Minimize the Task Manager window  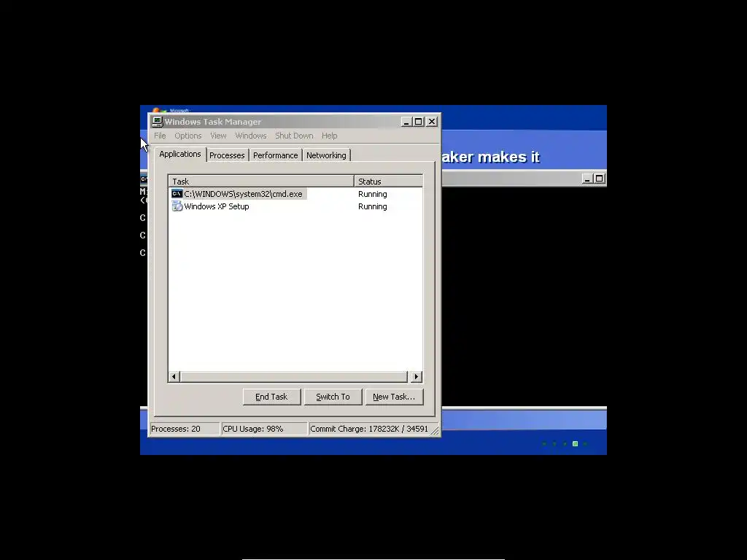pos(406,122)
